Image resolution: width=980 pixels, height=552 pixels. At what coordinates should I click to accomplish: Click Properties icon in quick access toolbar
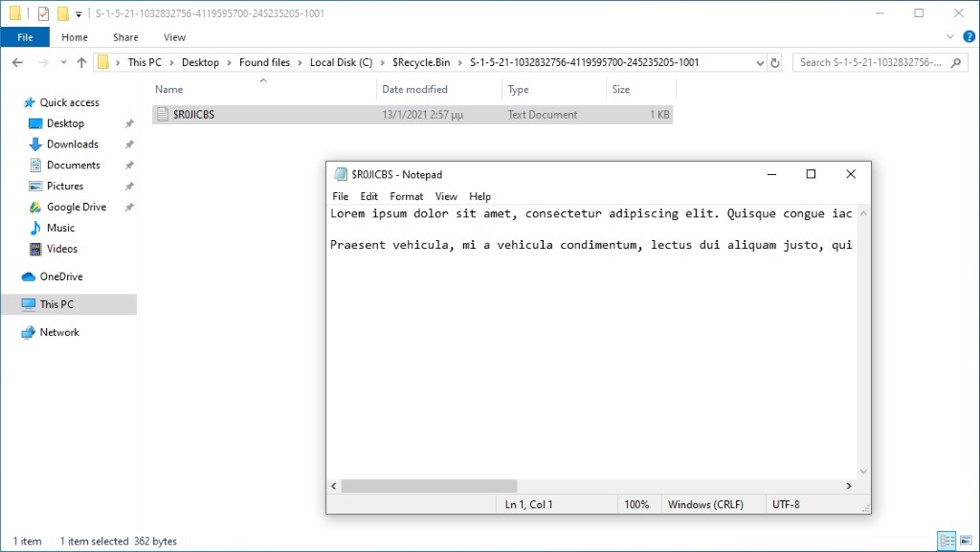43,13
